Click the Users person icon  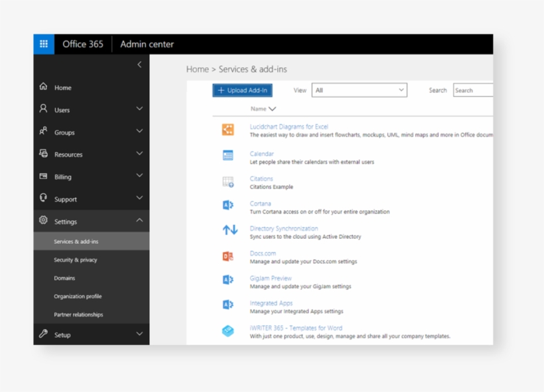43,109
